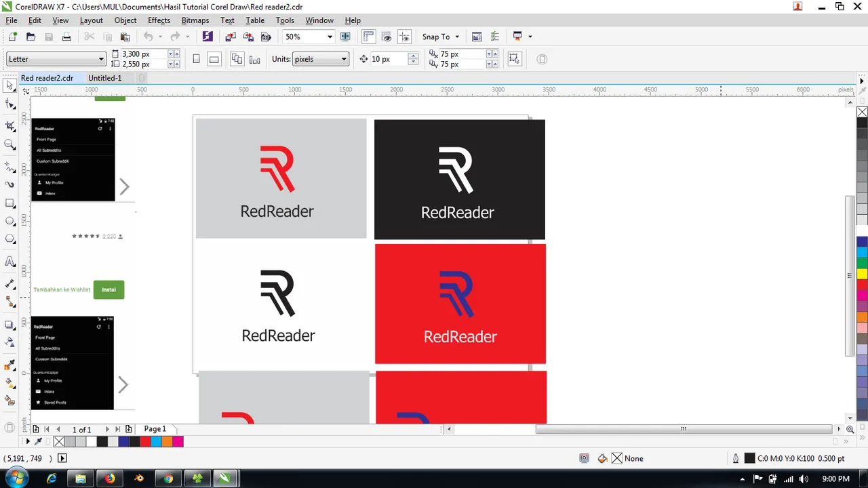Expand document palette menu arrow
Image resolution: width=868 pixels, height=488 pixels.
point(28,441)
